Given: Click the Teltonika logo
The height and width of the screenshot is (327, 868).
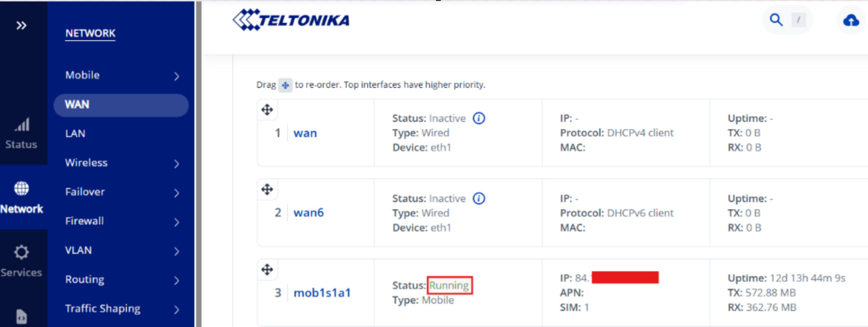Looking at the screenshot, I should click(x=291, y=20).
